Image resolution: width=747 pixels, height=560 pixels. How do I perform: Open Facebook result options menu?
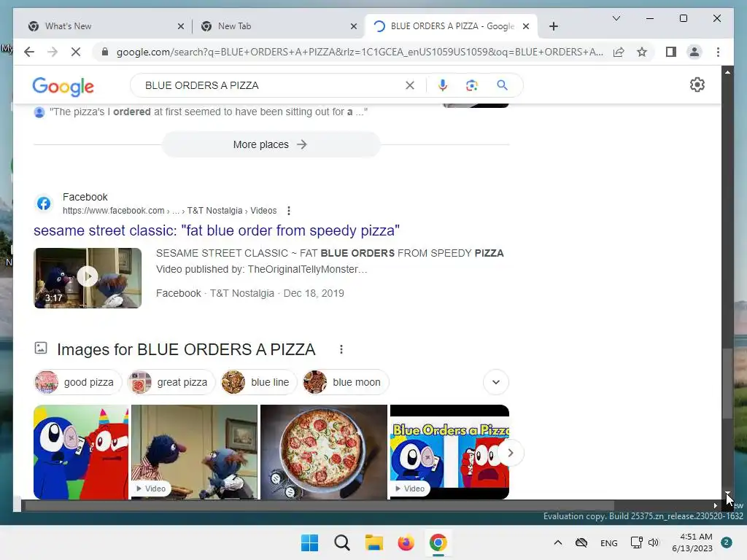pos(289,211)
